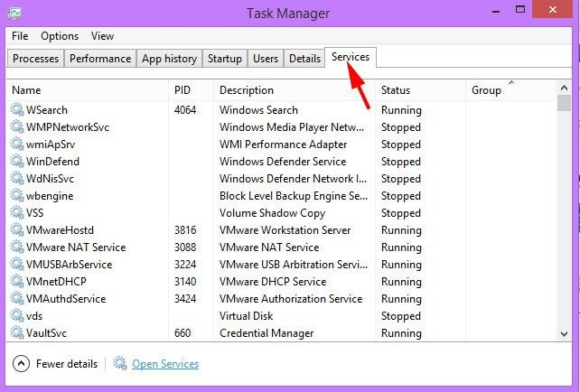Open the File menu
The image size is (580, 392).
pyautogui.click(x=20, y=36)
